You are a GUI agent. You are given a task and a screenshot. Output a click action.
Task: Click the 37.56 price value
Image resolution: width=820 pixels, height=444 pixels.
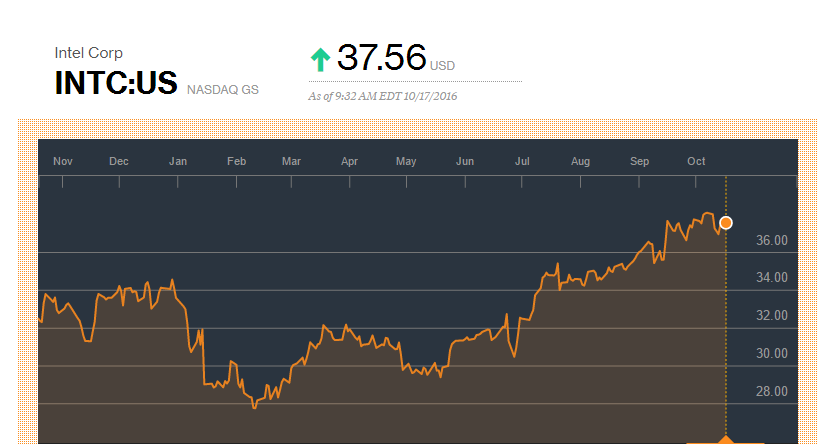tap(381, 57)
